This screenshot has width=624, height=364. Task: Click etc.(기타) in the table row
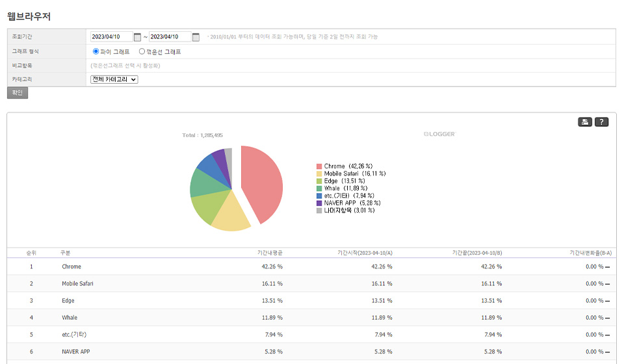coord(74,335)
